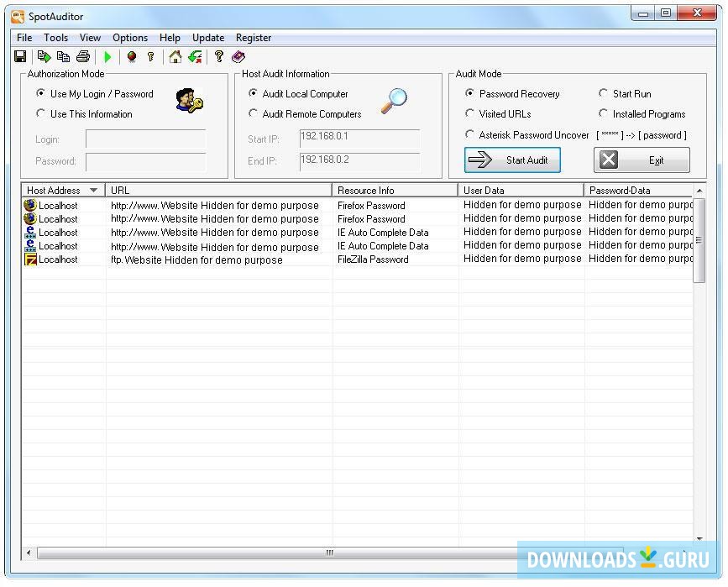Select the FileZilla Password result row
Screen dimensions: 728x587
tap(373, 260)
